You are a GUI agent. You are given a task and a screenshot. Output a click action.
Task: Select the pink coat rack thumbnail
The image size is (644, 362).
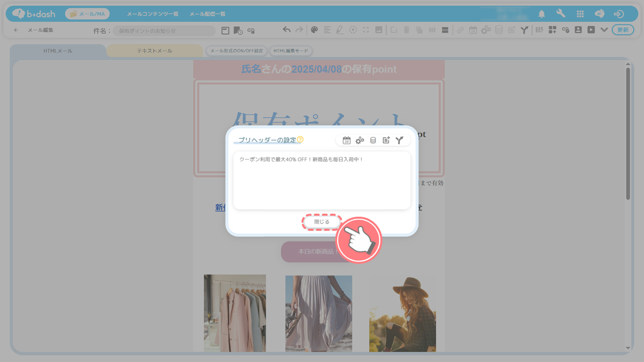(x=235, y=313)
